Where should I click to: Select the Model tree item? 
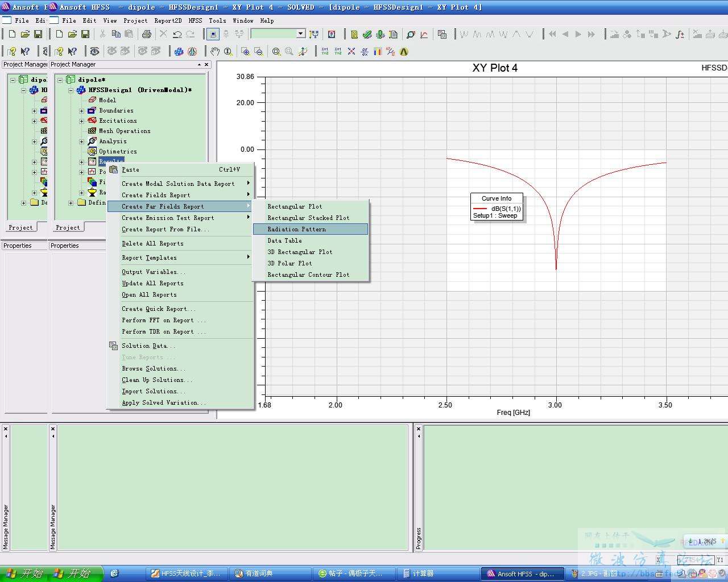coord(107,100)
